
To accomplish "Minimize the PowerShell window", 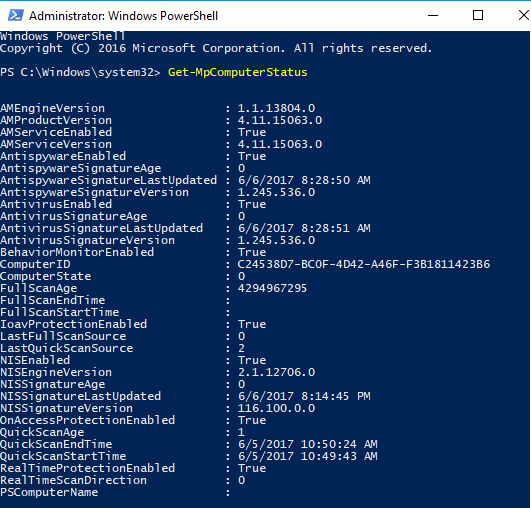I will (x=433, y=15).
